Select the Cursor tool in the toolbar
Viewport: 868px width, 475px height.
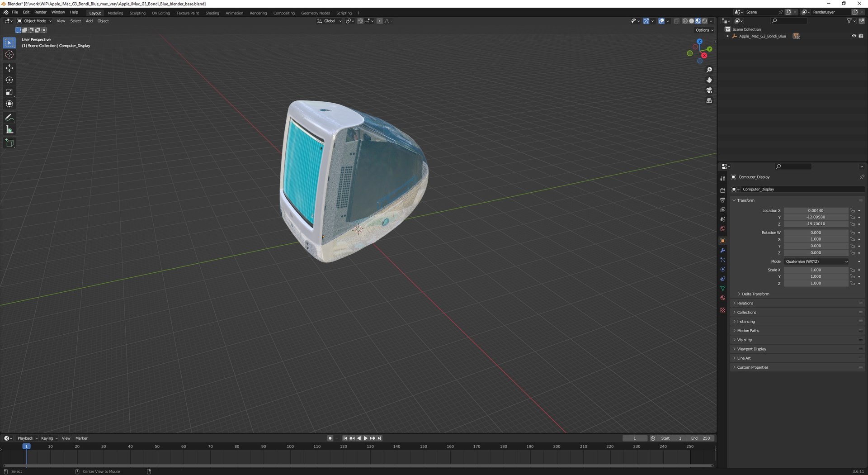click(9, 55)
